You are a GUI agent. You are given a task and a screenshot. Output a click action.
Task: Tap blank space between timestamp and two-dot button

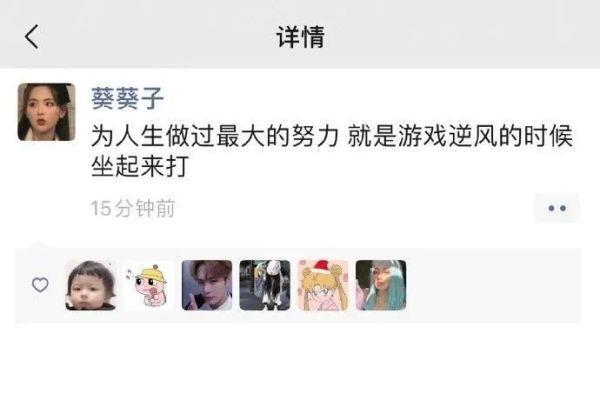click(x=354, y=208)
